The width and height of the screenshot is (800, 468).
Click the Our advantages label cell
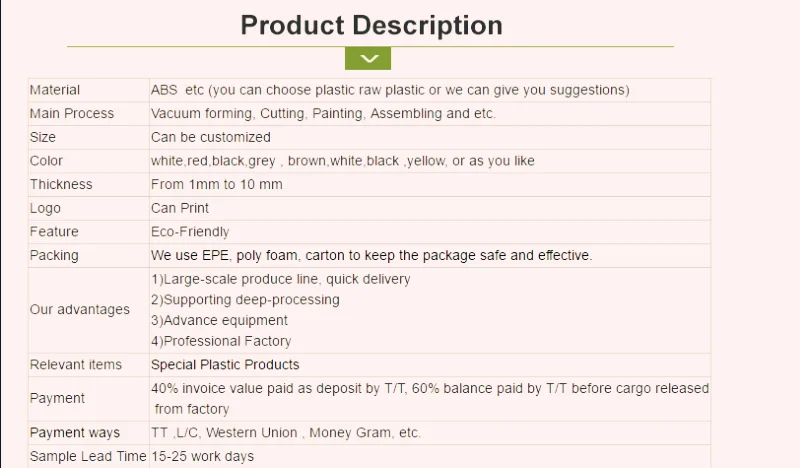click(80, 310)
